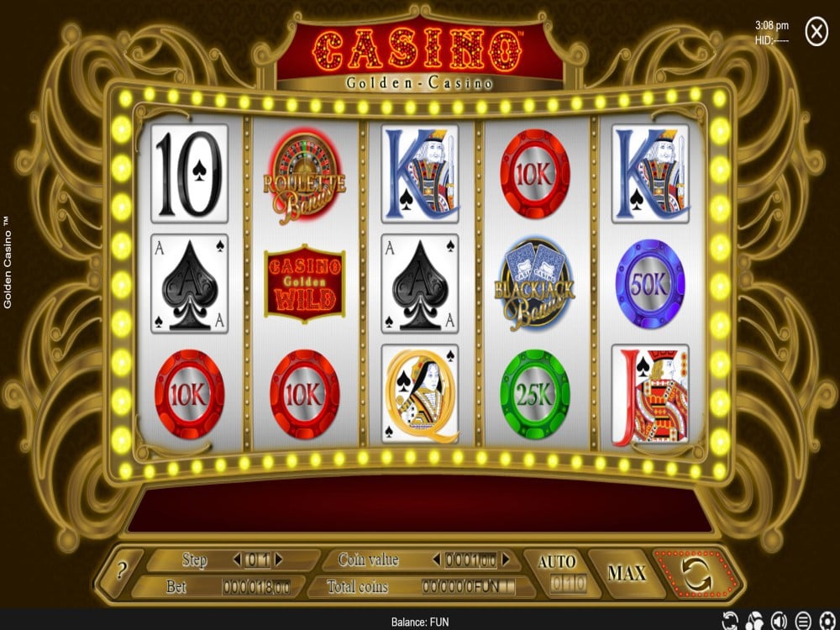Screen dimensions: 840x630
Task: Close the game with the X button
Action: pyautogui.click(x=816, y=33)
